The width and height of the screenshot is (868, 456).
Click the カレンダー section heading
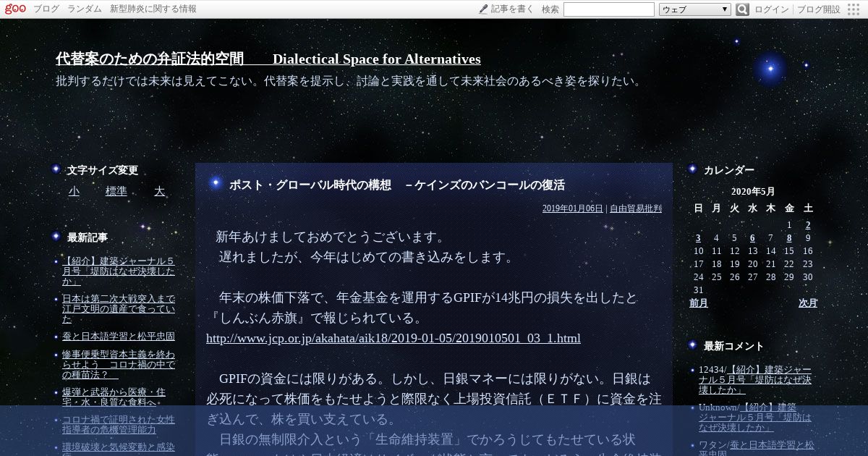(x=729, y=170)
